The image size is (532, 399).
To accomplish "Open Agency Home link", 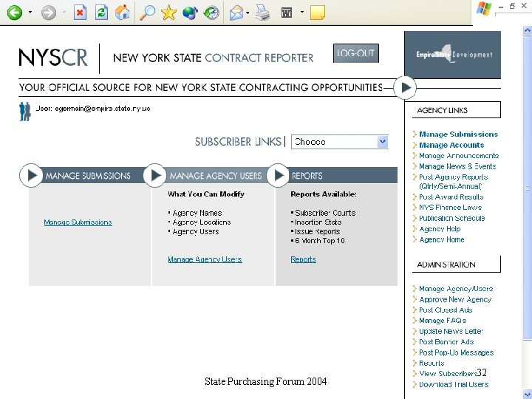I will click(x=441, y=239).
